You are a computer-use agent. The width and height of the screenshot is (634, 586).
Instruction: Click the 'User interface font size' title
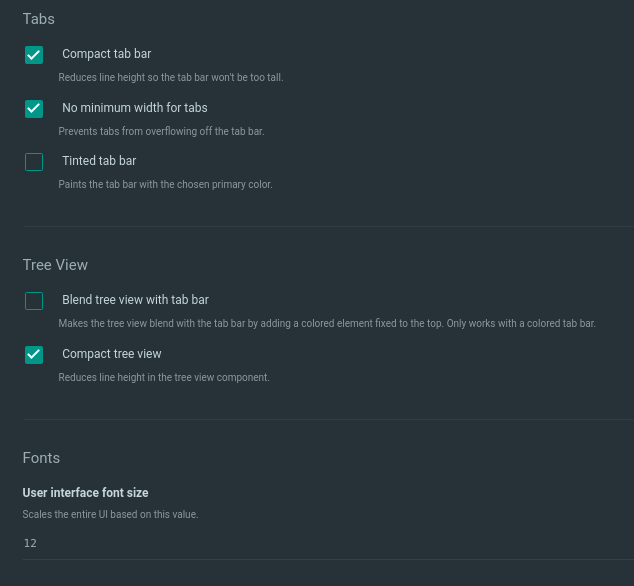[85, 493]
